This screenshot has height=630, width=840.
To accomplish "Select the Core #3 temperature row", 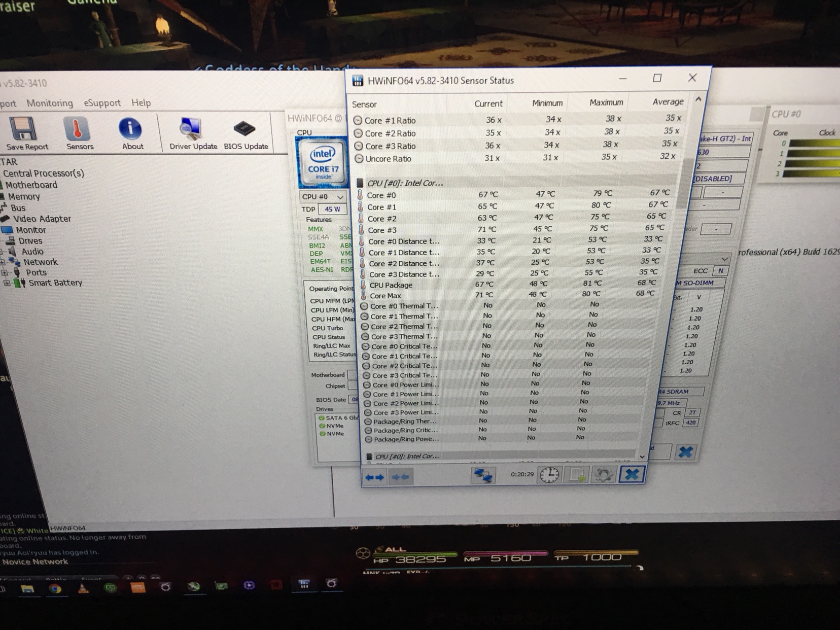I will (x=511, y=230).
